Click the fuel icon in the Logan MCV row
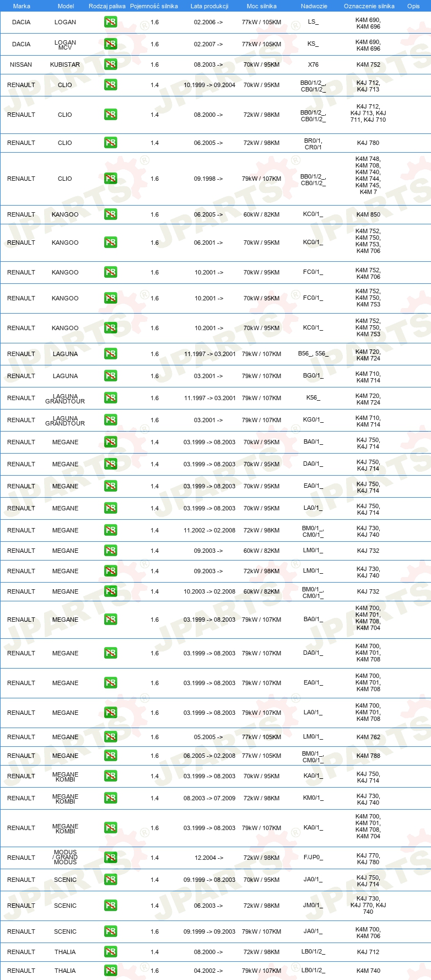This screenshot has width=431, height=980. tap(110, 45)
